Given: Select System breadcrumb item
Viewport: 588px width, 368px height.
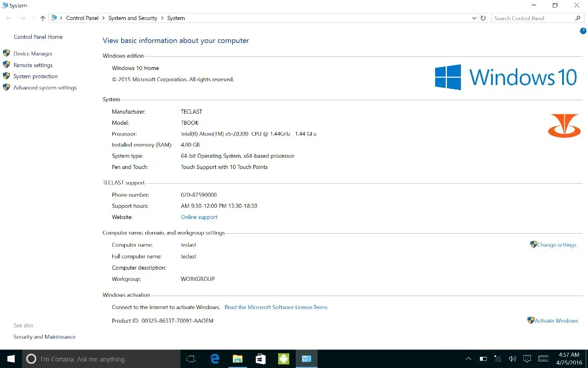Looking at the screenshot, I should pyautogui.click(x=176, y=18).
